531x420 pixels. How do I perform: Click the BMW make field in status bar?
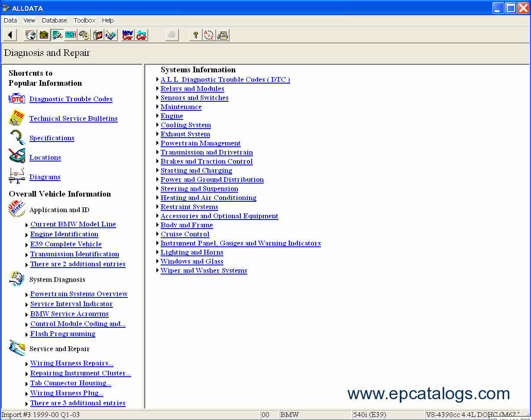[315, 415]
